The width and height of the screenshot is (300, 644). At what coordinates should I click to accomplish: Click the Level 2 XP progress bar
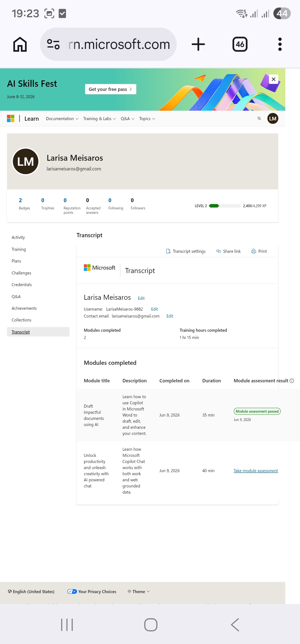[225, 206]
